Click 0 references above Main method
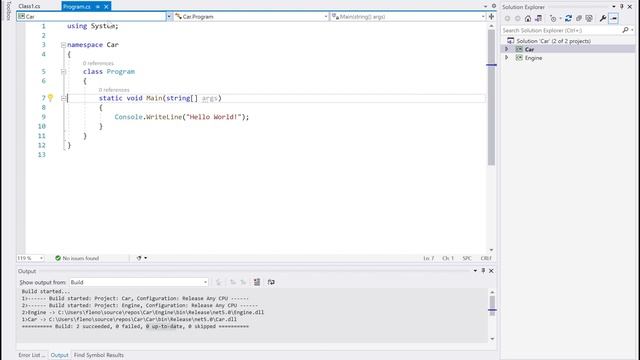 114,90
